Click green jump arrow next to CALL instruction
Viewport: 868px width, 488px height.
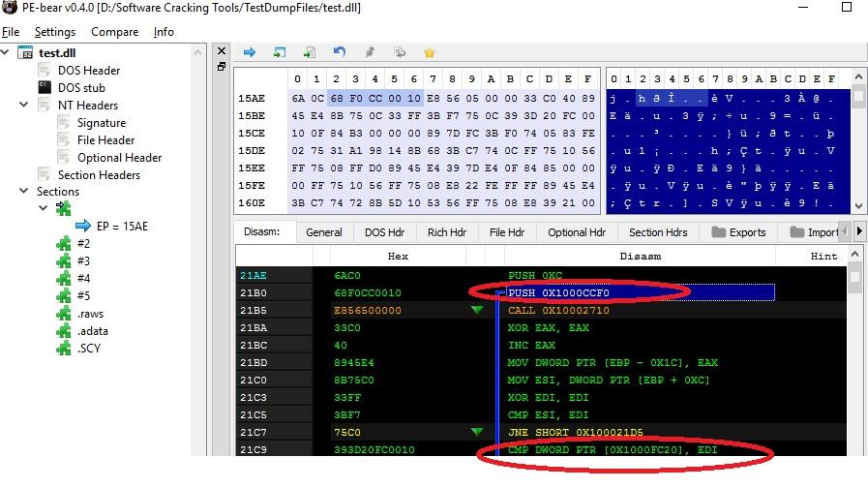(476, 311)
